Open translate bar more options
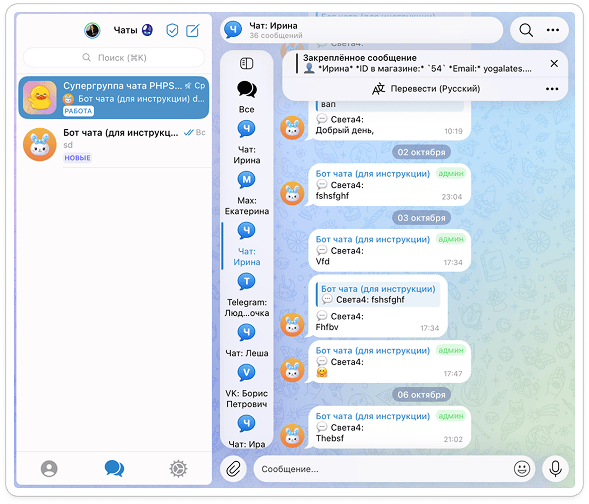Viewport: 589px width, 504px height. pyautogui.click(x=552, y=89)
